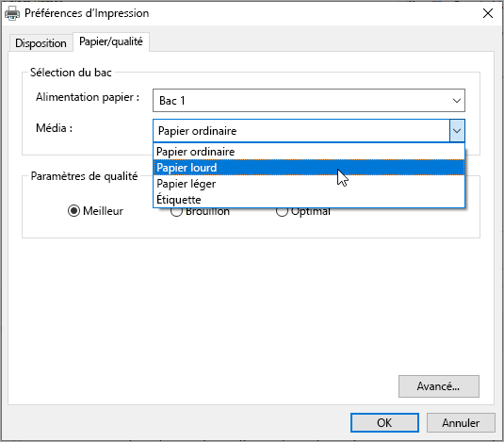Screen dimensions: 504x442
Task: Pick Papier léger media option
Action: point(309,184)
